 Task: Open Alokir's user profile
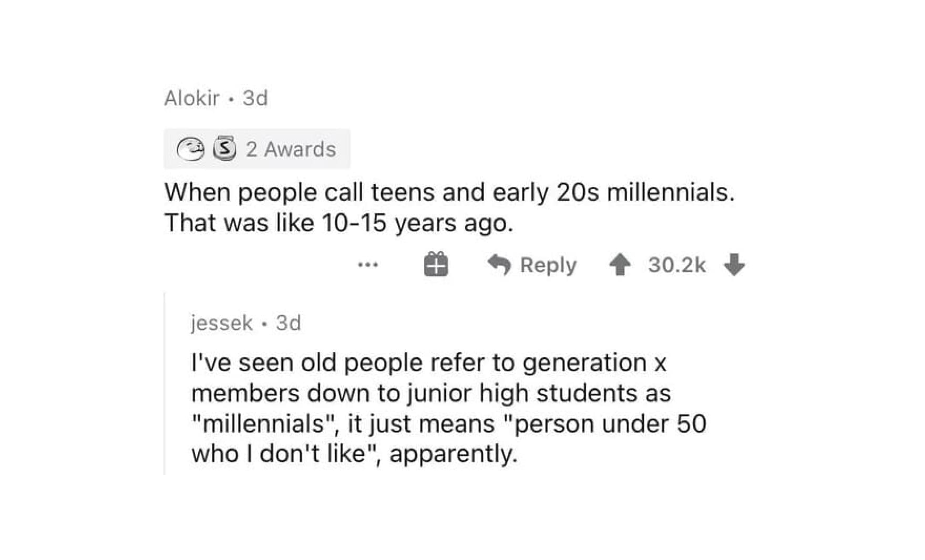(x=192, y=98)
